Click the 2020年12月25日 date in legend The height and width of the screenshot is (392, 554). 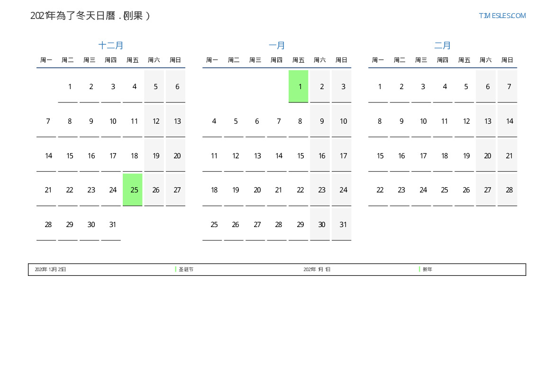50,269
